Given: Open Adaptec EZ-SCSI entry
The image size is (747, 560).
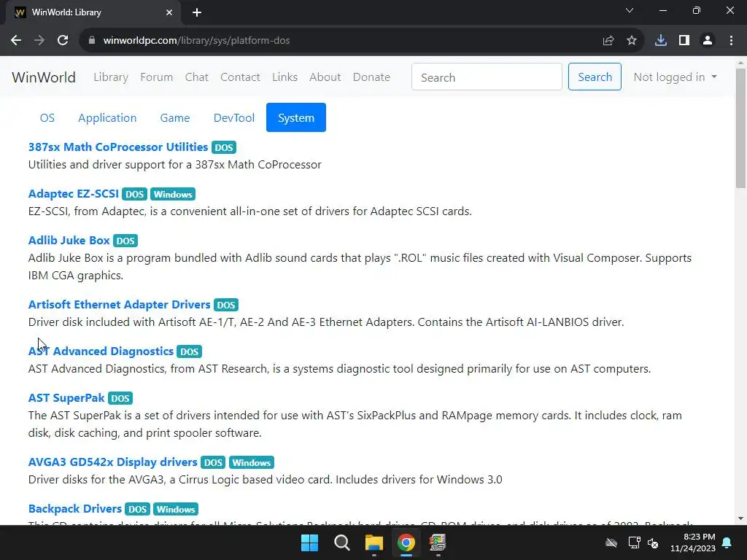Looking at the screenshot, I should click(x=74, y=194).
